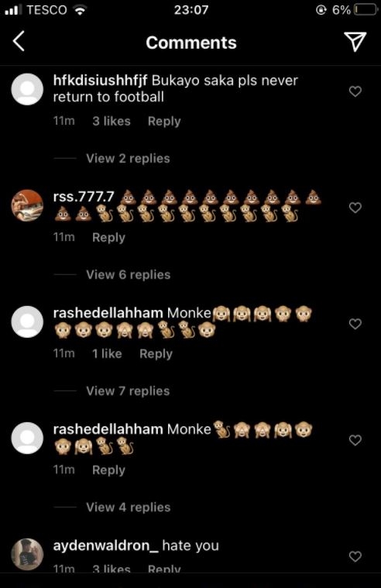Tap the battery indicator in the status bar

click(x=366, y=9)
